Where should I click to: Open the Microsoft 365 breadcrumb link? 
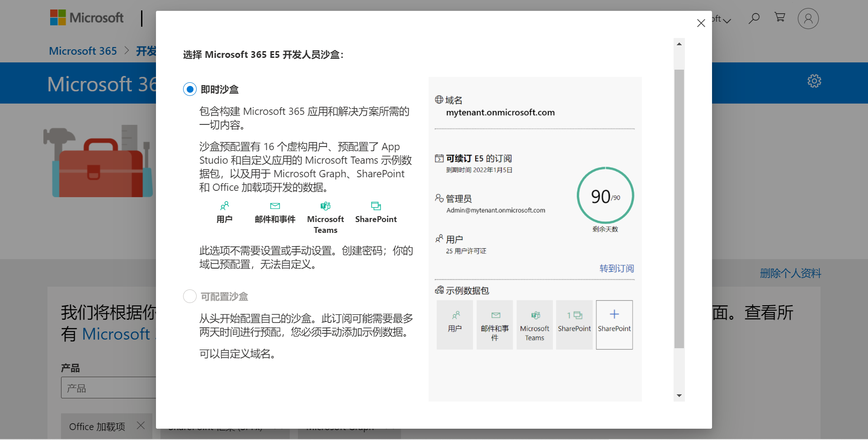coord(83,51)
